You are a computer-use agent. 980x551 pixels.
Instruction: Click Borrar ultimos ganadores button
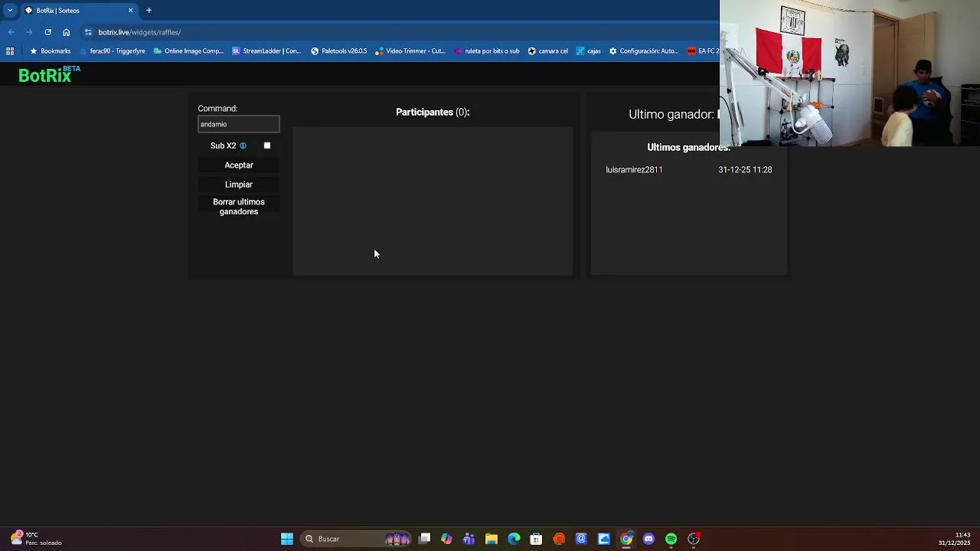click(239, 207)
